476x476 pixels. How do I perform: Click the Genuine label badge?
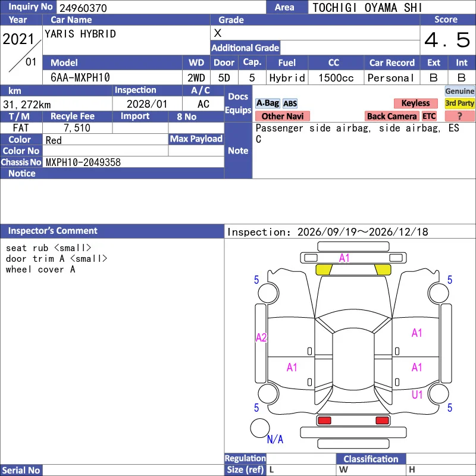459,91
